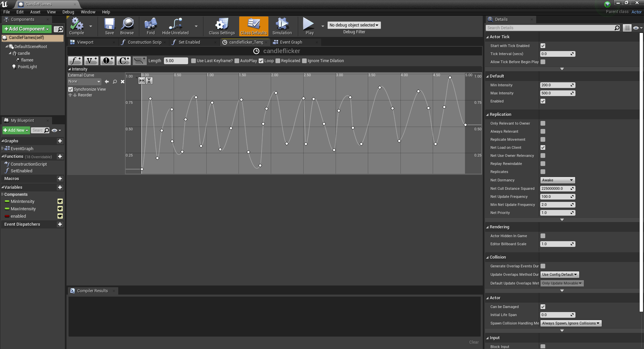Image resolution: width=644 pixels, height=349 pixels.
Task: Click the timeline Length input field
Action: (x=176, y=61)
